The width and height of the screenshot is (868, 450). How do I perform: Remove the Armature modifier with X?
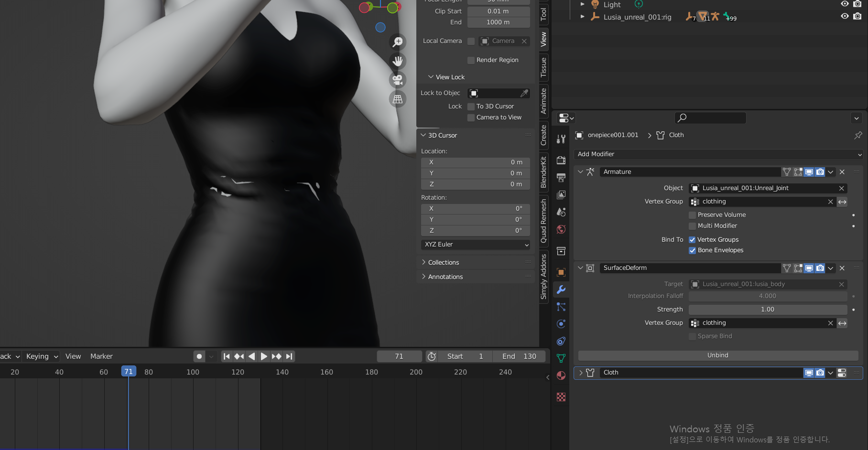click(842, 172)
